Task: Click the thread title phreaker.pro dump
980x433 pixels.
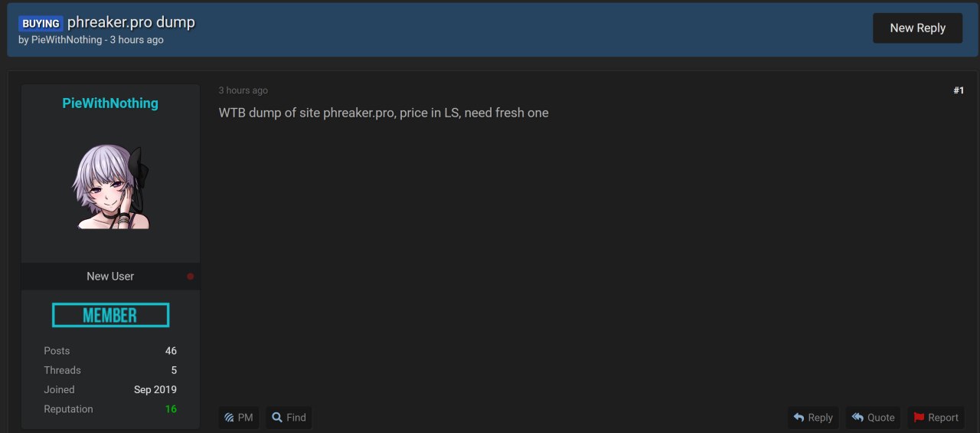Action: 131,22
